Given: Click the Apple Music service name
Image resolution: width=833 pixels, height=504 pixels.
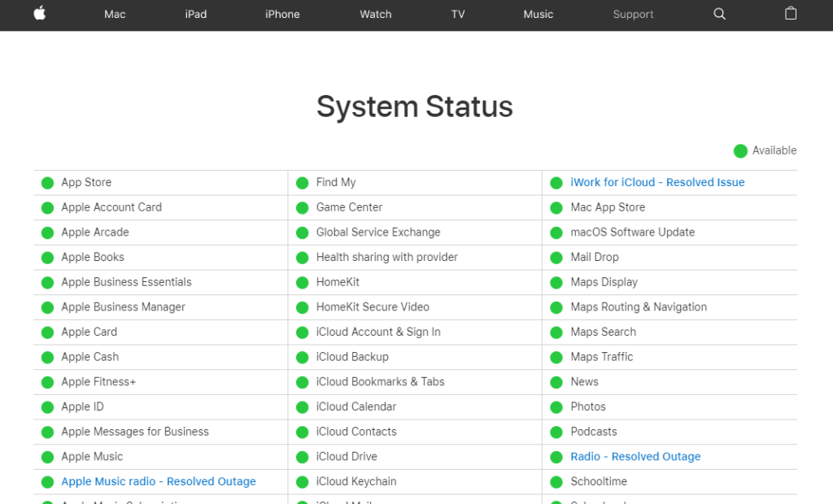Looking at the screenshot, I should (92, 457).
